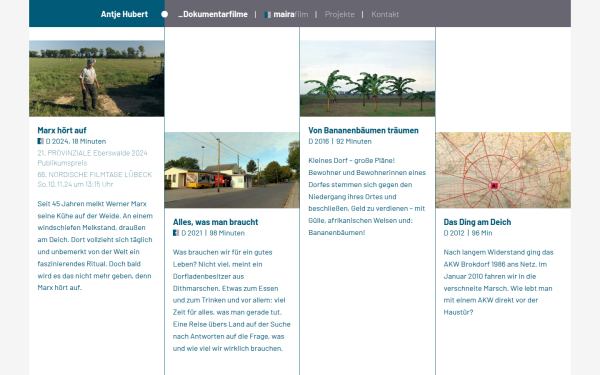Click the small film icon next to D 2024
This screenshot has height=375, width=600.
[41, 141]
